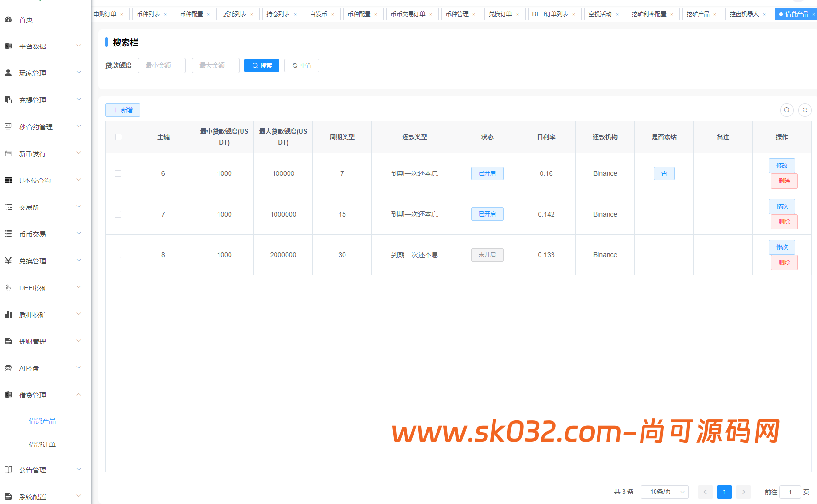Click the U本位合约 grid icon

(8, 181)
